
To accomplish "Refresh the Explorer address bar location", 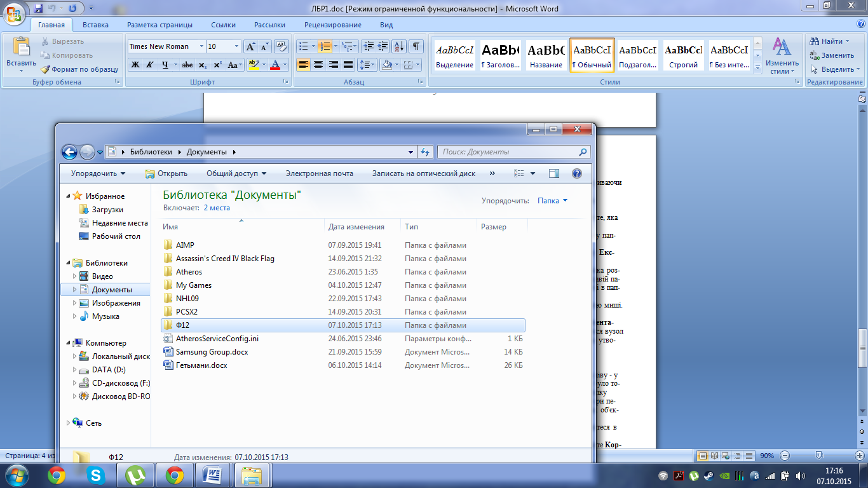I will click(x=425, y=152).
